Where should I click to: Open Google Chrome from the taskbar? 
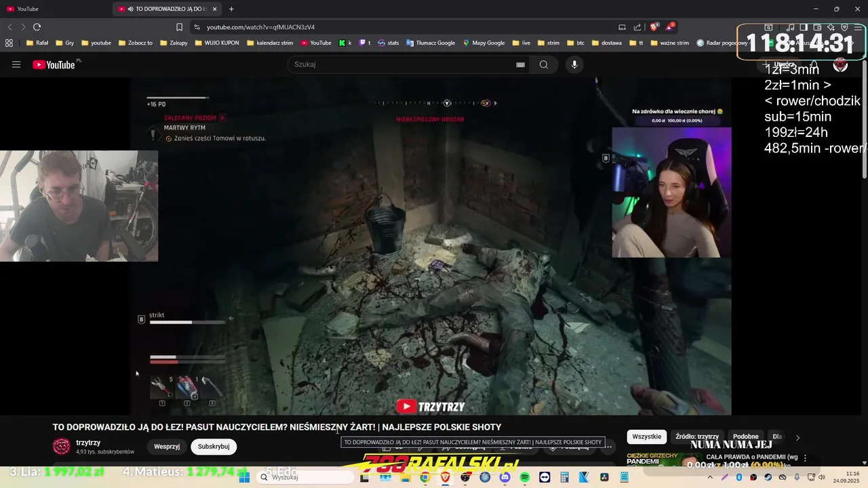pyautogui.click(x=425, y=477)
